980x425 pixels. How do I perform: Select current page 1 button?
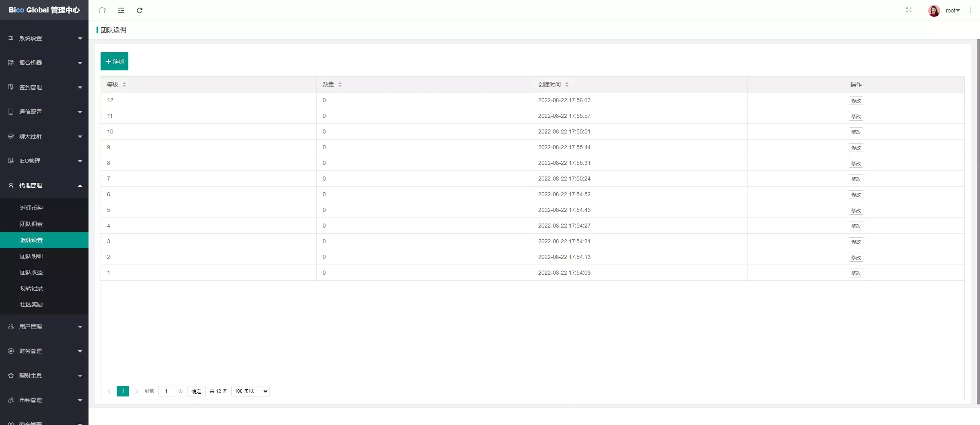coord(123,391)
